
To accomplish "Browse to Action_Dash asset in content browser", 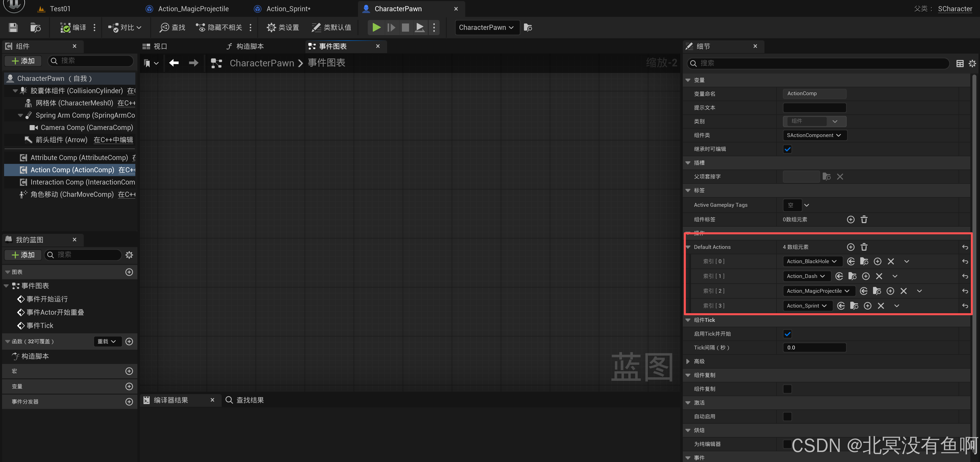I will point(852,276).
